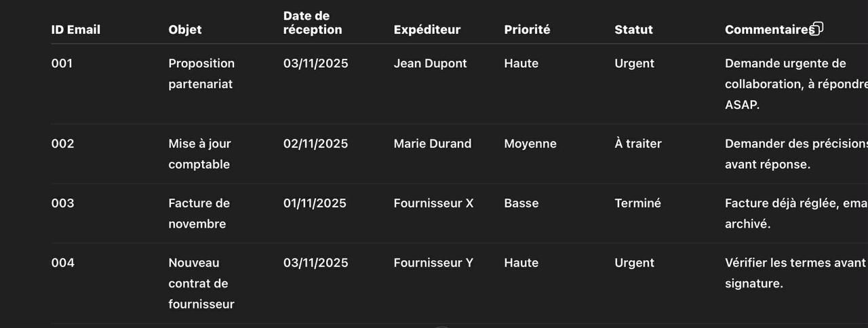Click the À traiter status cell
Image resolution: width=868 pixels, height=328 pixels.
[x=638, y=144]
